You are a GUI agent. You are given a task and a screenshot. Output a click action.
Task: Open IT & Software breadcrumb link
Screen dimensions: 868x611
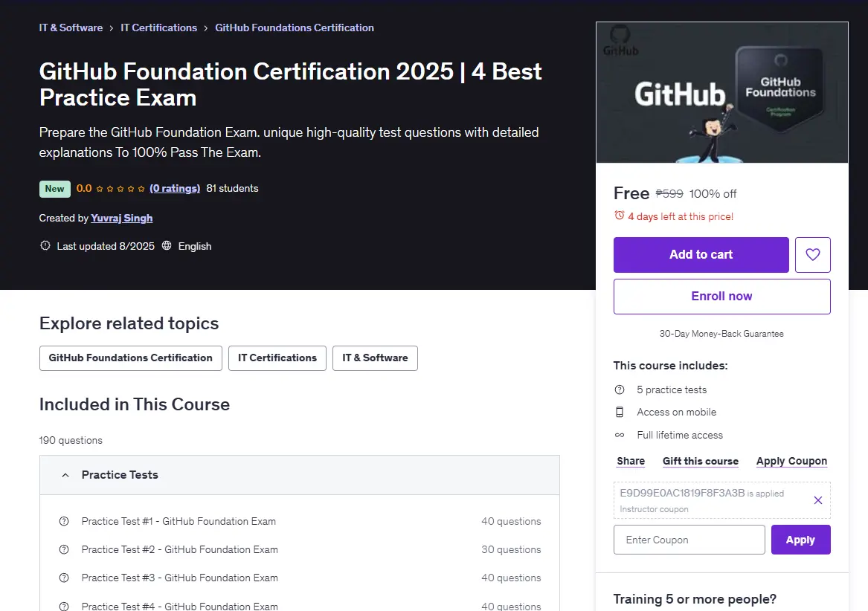(71, 28)
